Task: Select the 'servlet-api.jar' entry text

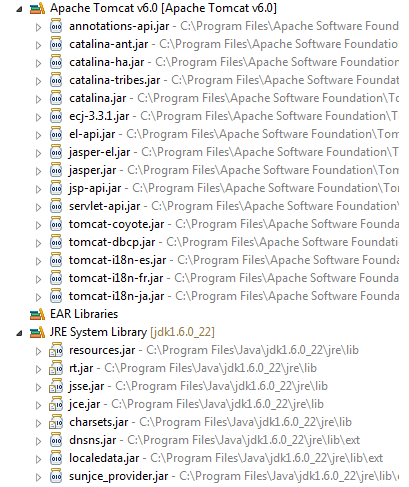Action: click(x=105, y=206)
